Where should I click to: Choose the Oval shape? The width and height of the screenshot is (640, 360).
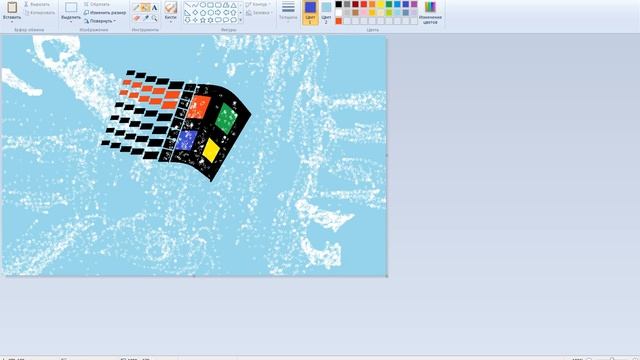tap(203, 4)
